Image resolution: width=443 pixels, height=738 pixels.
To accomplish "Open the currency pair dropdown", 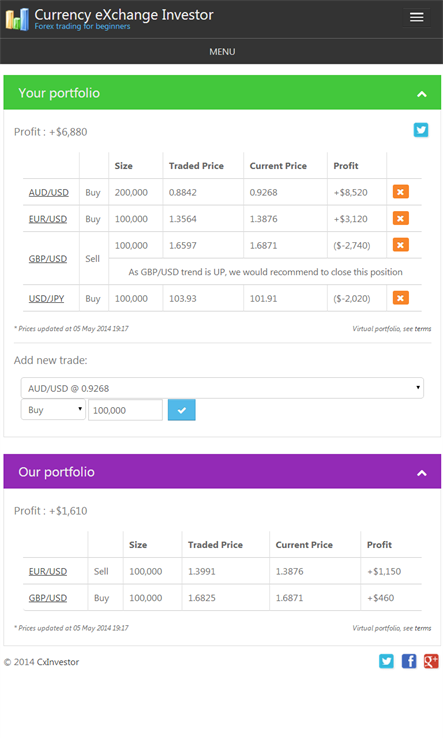I will pyautogui.click(x=222, y=388).
